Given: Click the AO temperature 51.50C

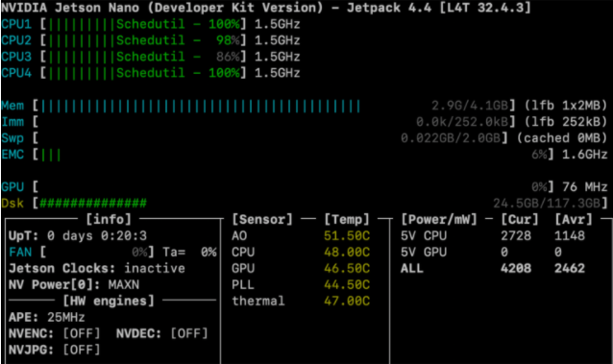Looking at the screenshot, I should [347, 235].
